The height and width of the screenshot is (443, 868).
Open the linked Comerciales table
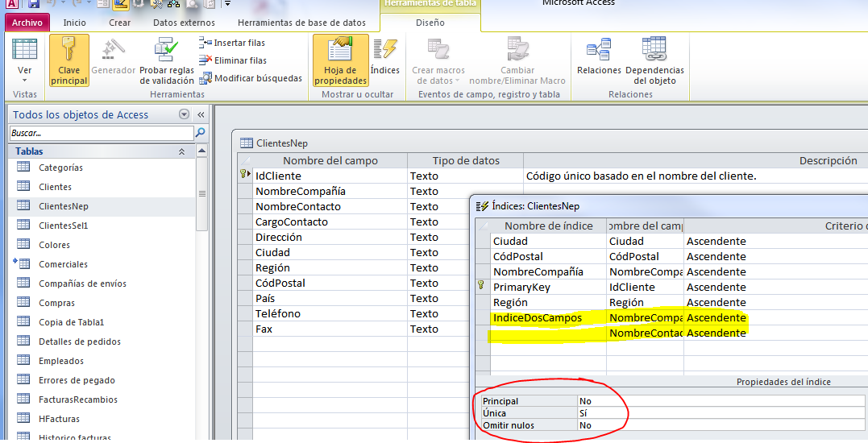pos(63,264)
